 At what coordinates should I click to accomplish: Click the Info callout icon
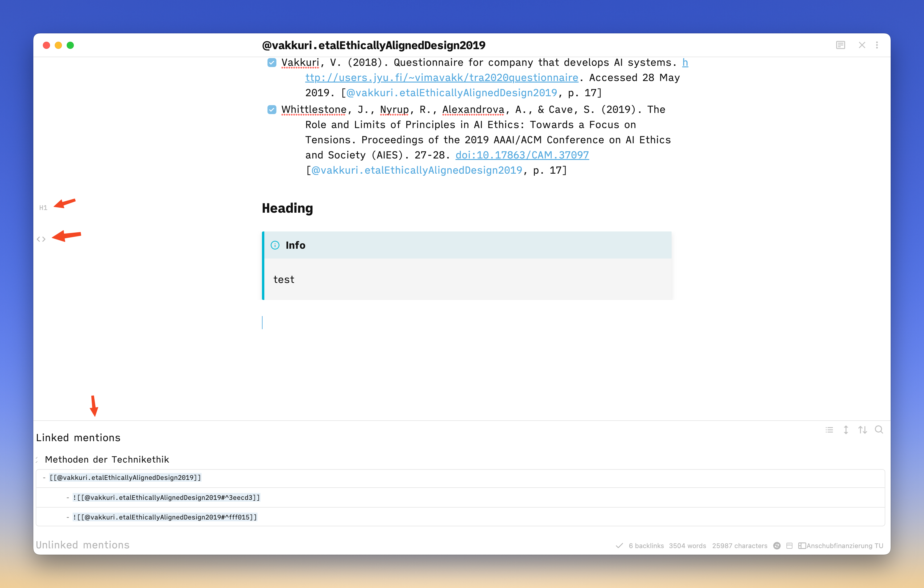275,245
